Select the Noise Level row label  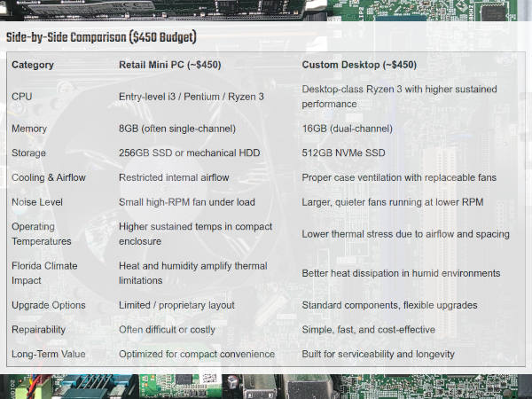38,201
